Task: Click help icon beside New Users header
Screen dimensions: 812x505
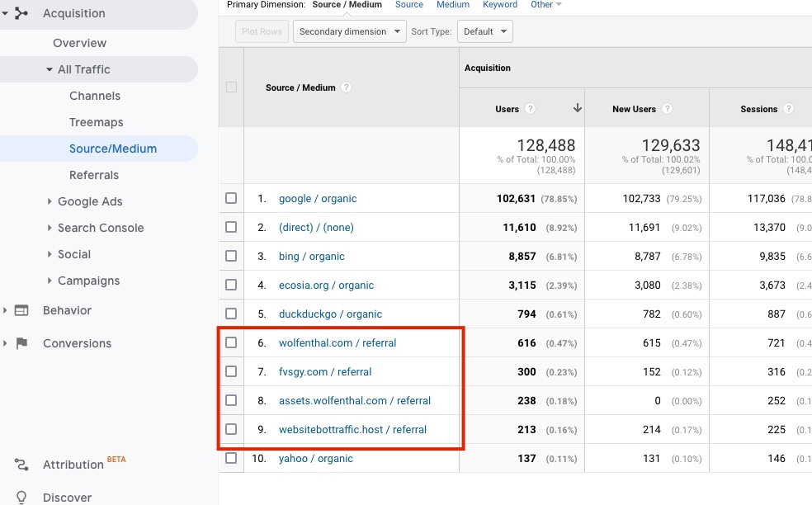Action: (667, 109)
